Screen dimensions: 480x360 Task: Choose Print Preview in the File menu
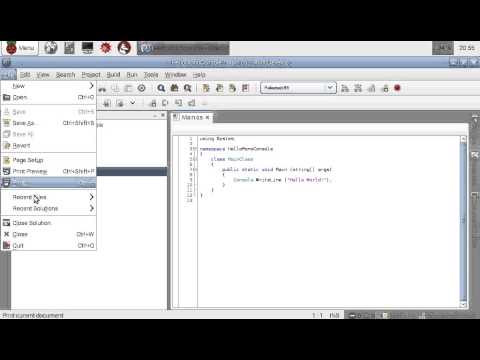pyautogui.click(x=49, y=171)
